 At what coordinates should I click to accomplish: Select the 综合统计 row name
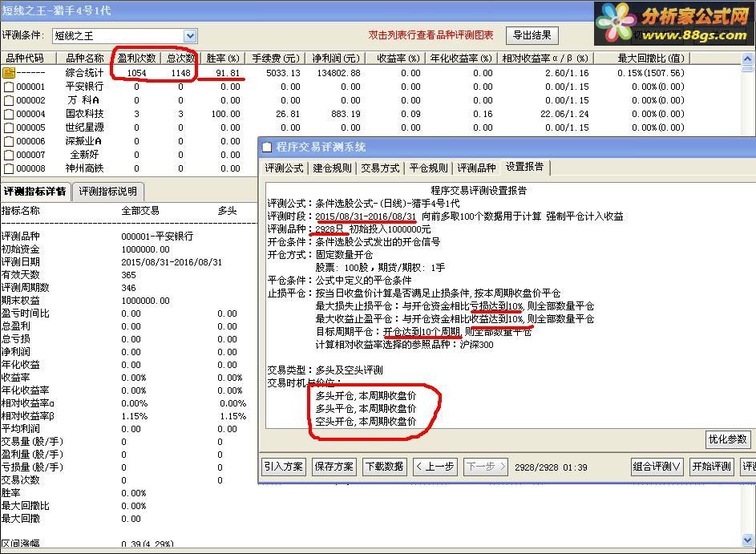(84, 73)
